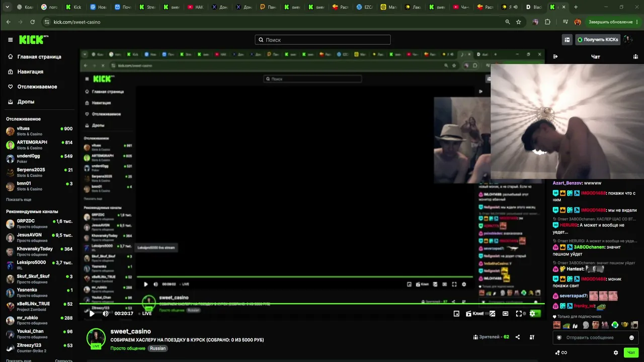Open JesusAVGN recommended channel
The width and height of the screenshot is (644, 362).
[x=39, y=237]
